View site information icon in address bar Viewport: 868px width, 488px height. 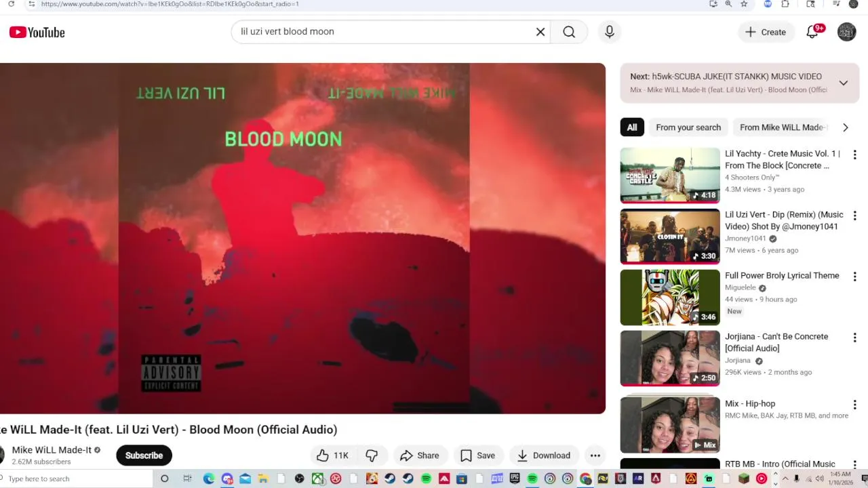click(x=31, y=4)
